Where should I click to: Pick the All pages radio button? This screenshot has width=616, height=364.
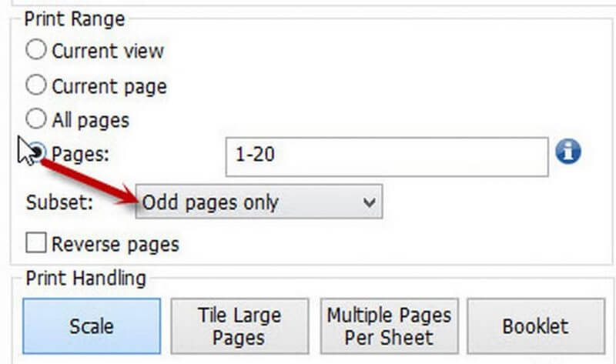click(37, 119)
